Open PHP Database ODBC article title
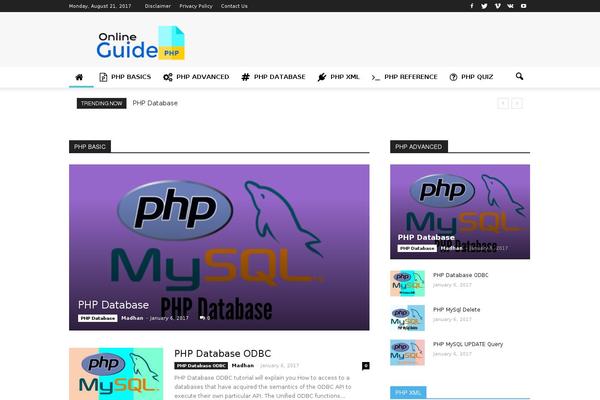 click(x=223, y=353)
